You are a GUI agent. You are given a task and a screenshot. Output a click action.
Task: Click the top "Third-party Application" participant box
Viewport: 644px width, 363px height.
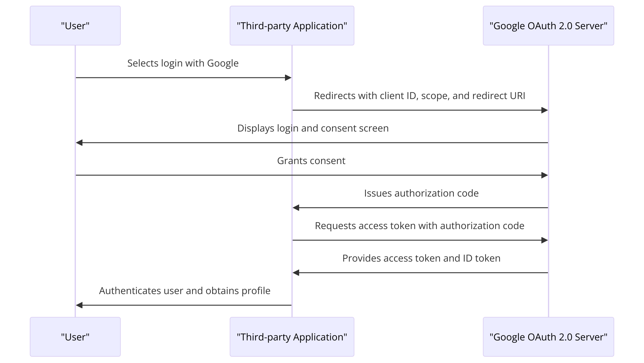click(292, 26)
